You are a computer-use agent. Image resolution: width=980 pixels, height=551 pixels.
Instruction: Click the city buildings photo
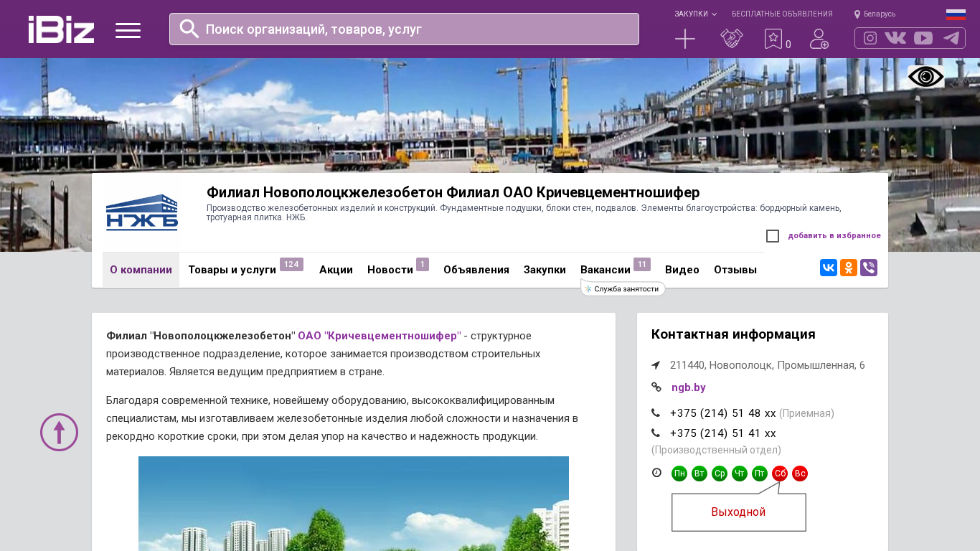tap(354, 504)
